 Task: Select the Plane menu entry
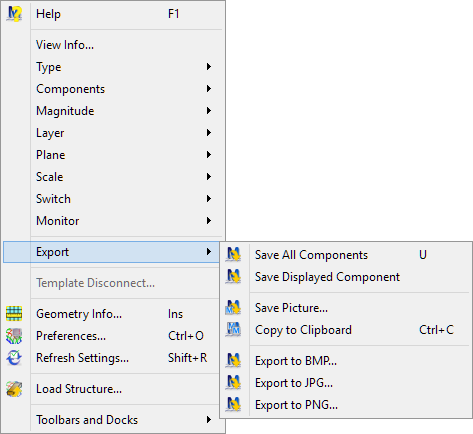coord(113,155)
